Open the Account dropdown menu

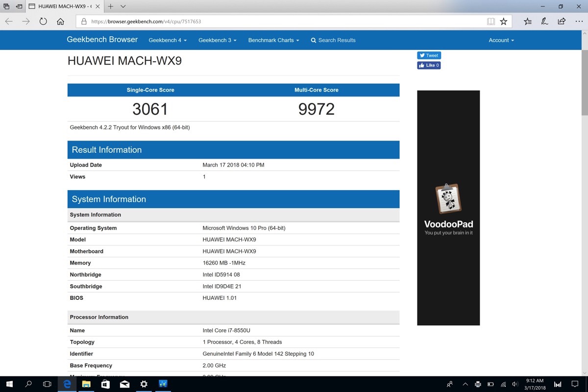[501, 40]
